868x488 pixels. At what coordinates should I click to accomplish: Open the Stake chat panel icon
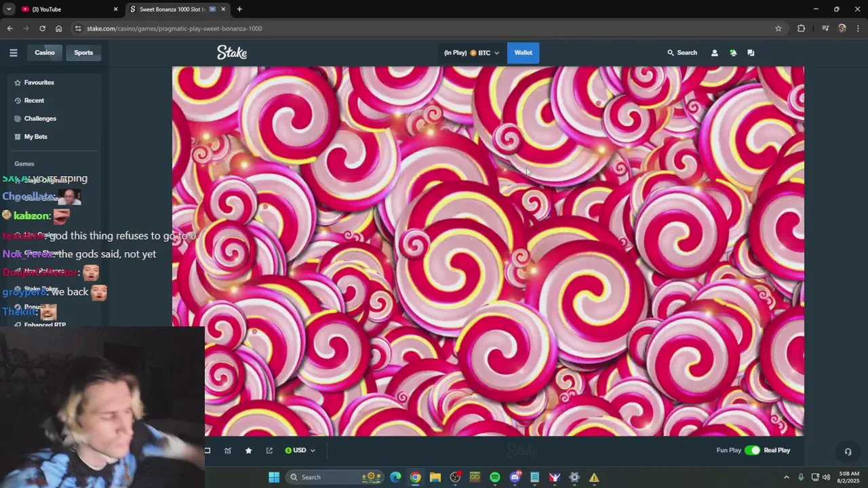[x=751, y=53]
